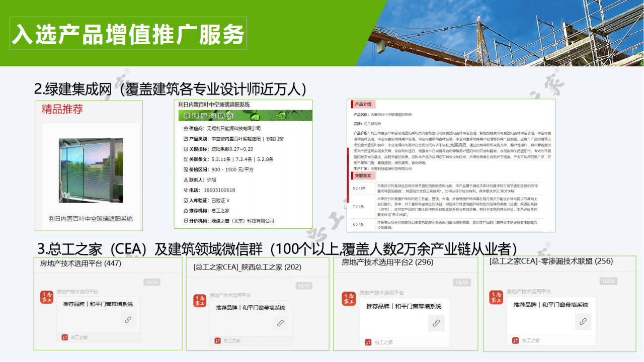The width and height of the screenshot is (644, 362).
Task: Click the thumbs-up icon beside 推荐机构
Action: click(185, 211)
